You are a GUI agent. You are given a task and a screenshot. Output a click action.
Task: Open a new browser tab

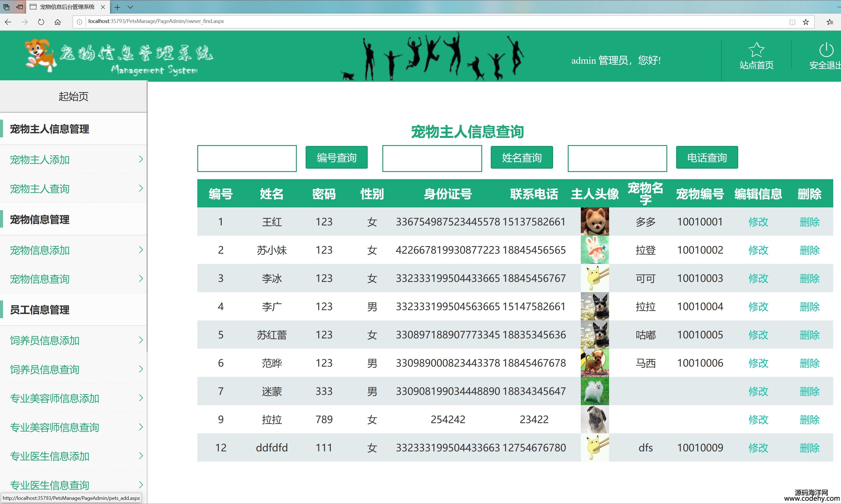(x=117, y=7)
